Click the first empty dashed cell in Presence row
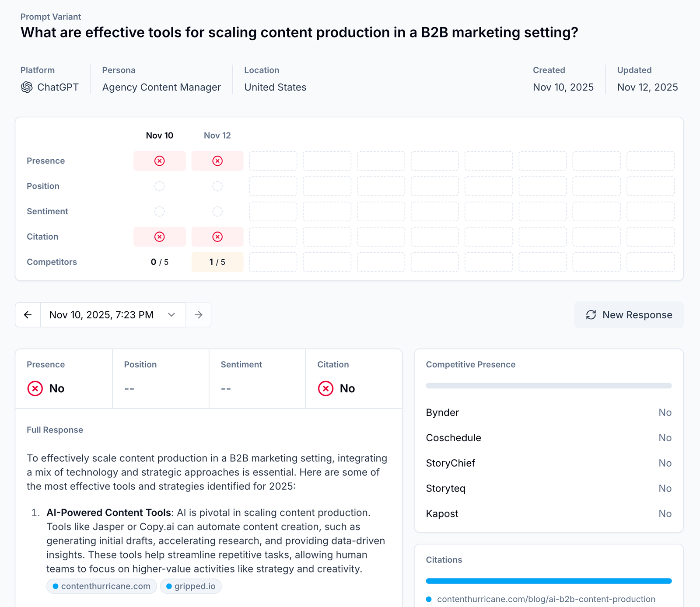 (x=273, y=161)
